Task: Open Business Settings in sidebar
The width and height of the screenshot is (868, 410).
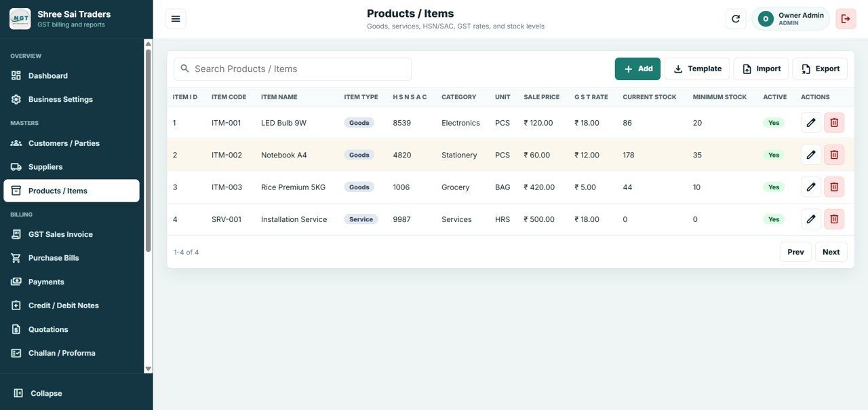Action: click(71, 99)
